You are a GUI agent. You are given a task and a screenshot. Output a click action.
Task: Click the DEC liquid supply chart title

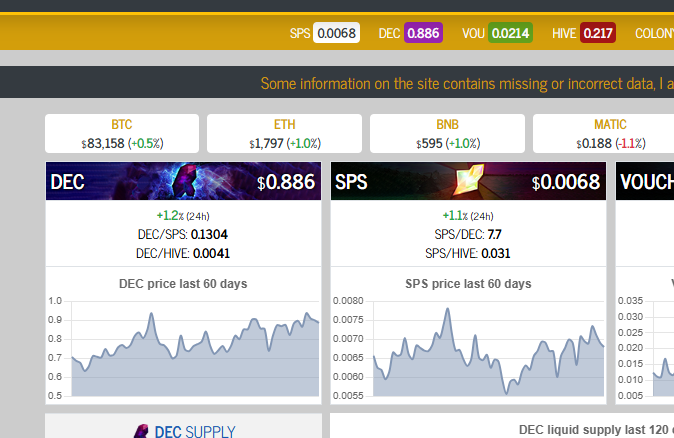click(596, 430)
